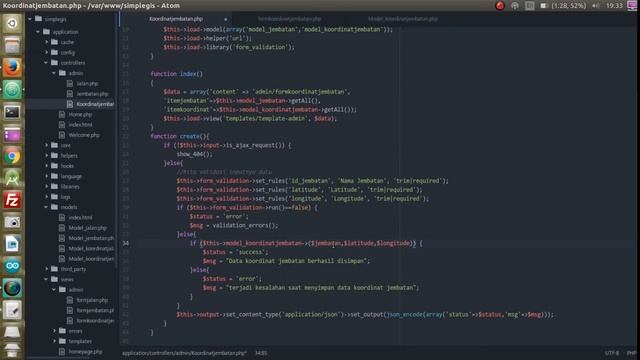Change the PHP grammar selector in status bar

[631, 353]
